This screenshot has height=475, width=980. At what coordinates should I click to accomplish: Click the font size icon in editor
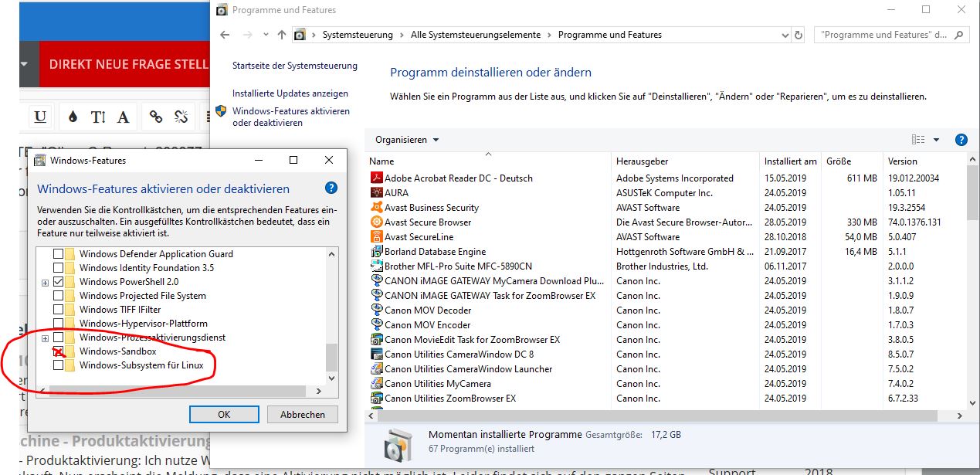pos(98,117)
